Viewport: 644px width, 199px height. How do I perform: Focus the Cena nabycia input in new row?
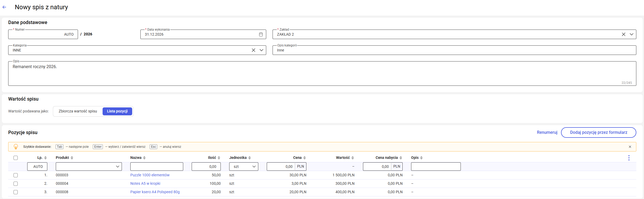click(x=377, y=167)
